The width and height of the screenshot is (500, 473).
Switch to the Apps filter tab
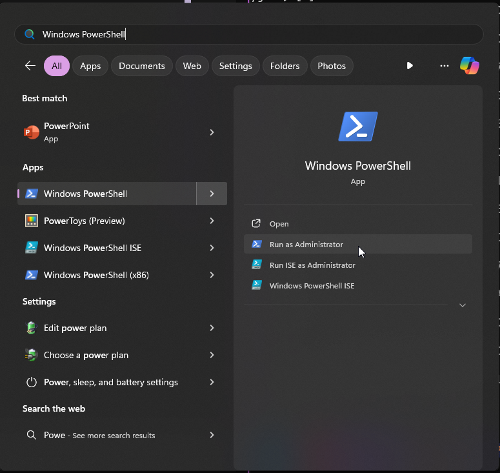90,66
